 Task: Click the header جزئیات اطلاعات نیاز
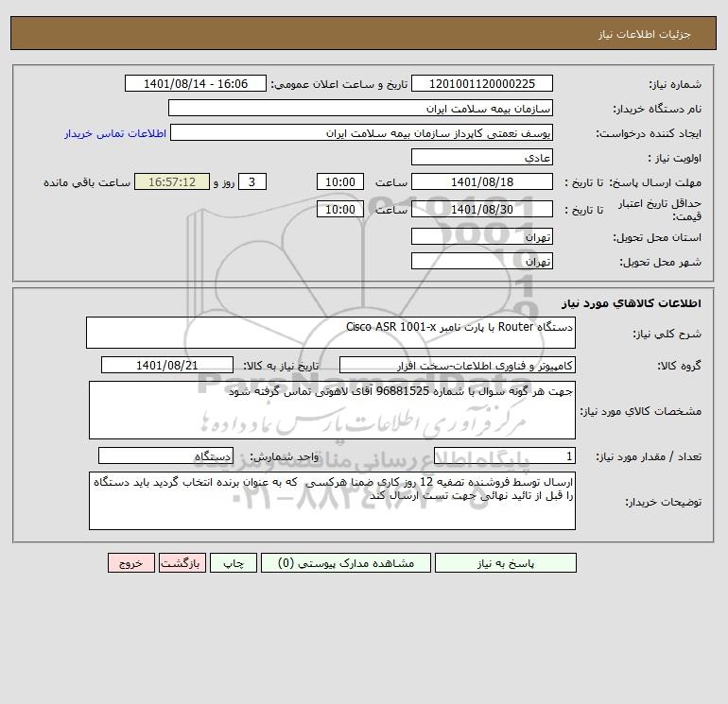coord(645,34)
